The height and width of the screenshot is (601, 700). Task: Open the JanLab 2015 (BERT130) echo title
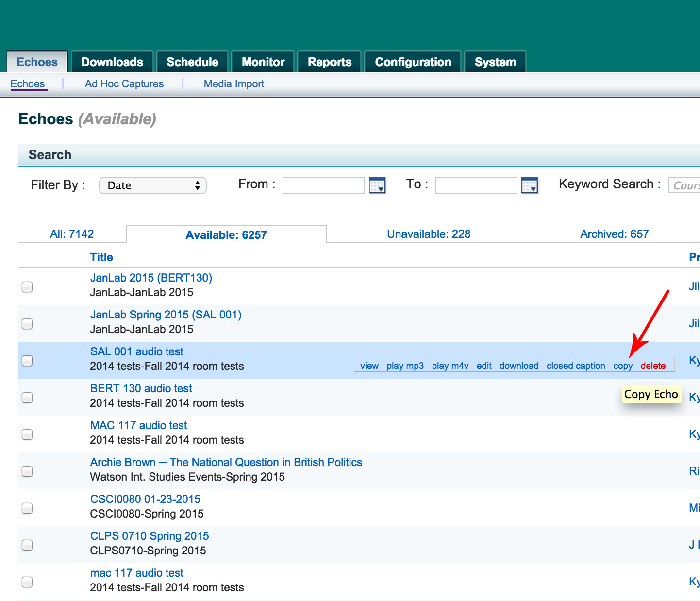click(x=151, y=278)
